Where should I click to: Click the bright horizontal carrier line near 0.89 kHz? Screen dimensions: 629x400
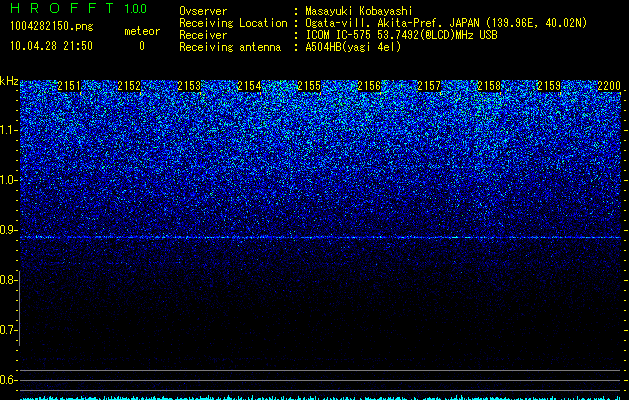pyautogui.click(x=320, y=238)
